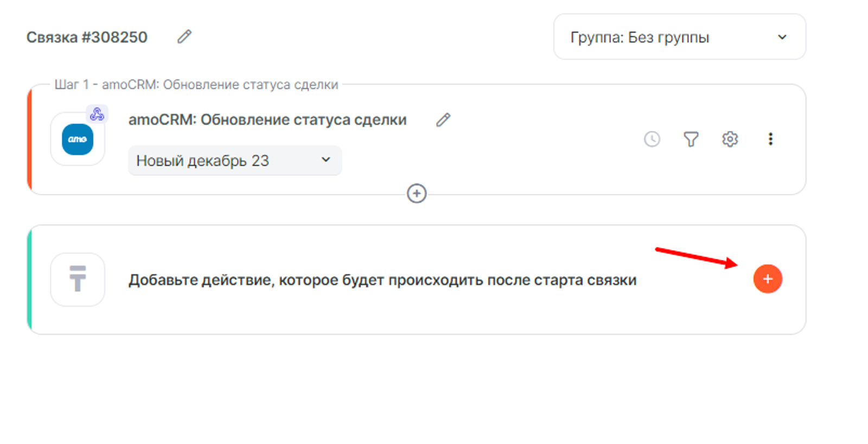Viewport: 868px width, 444px height.
Task: Click the purple webhook badge on amoCRM logo
Action: click(97, 114)
